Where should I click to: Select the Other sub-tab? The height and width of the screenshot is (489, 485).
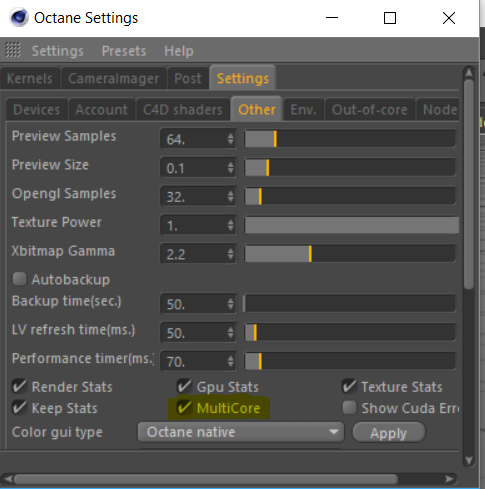(x=257, y=109)
